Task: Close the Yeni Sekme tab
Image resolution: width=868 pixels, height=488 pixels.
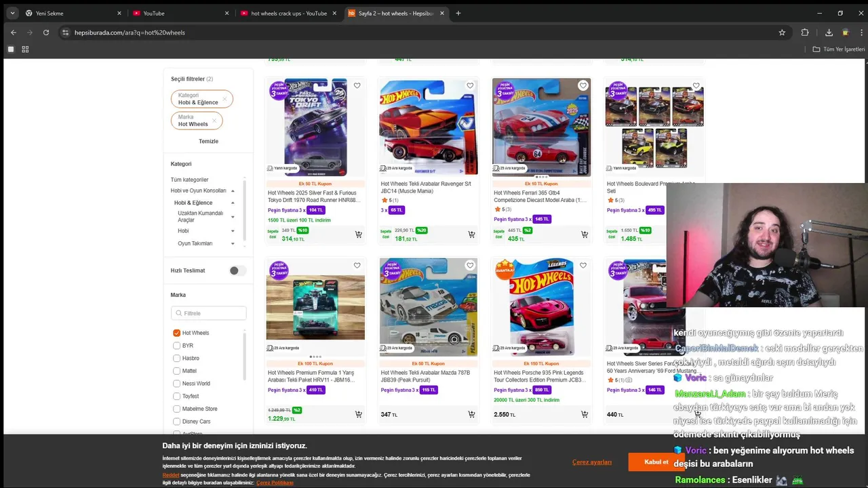Action: [x=119, y=13]
